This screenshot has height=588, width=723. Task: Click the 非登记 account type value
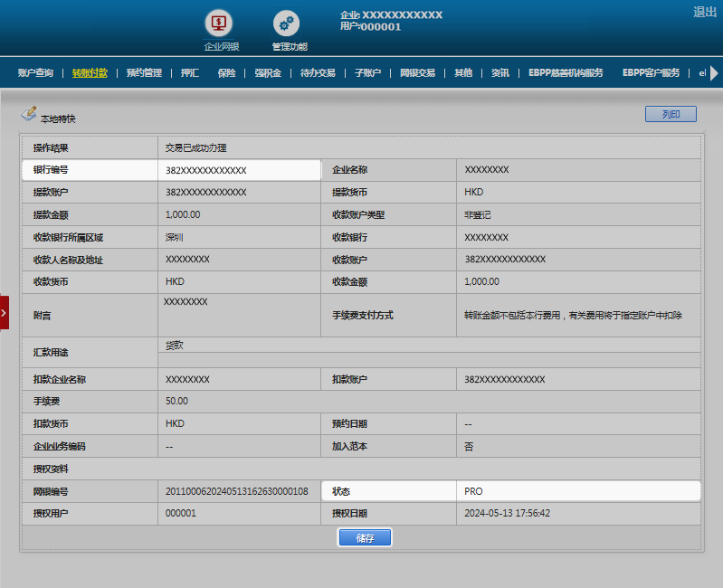[x=477, y=214]
